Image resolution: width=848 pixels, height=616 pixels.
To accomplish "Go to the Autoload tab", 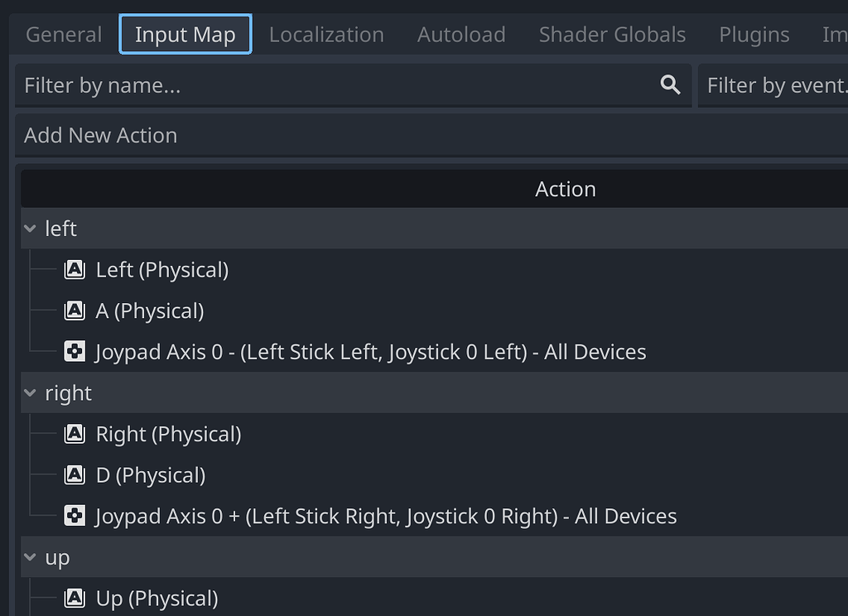I will (x=461, y=35).
